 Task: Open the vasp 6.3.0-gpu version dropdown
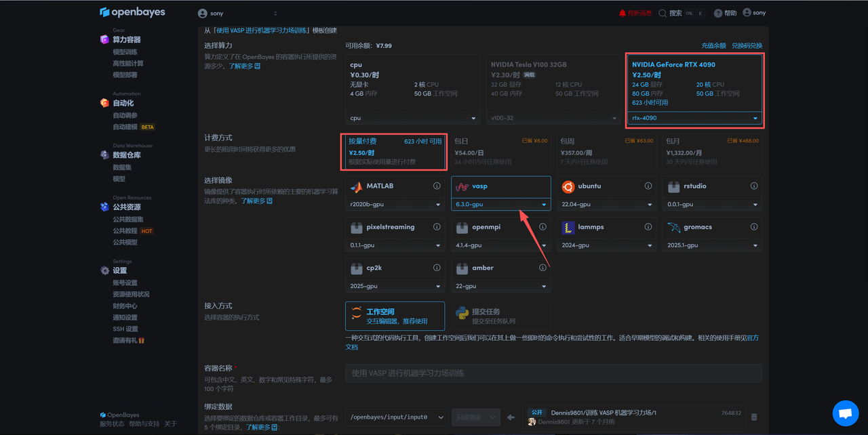click(x=500, y=204)
